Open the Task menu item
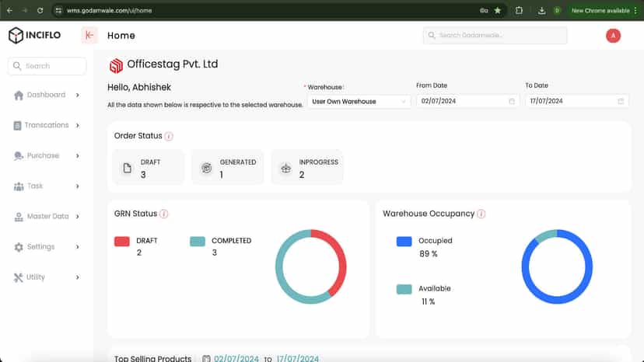The height and width of the screenshot is (362, 644). click(47, 186)
